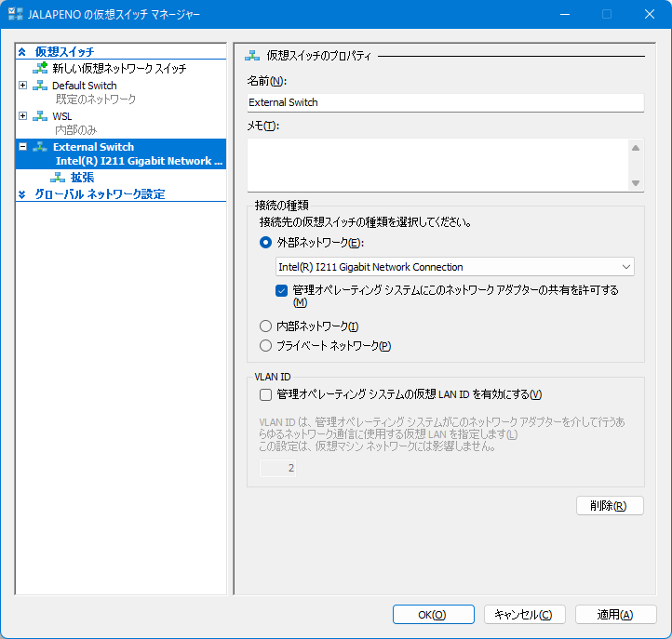Select 拡張 under External Switch
Screen dimensions: 672x639
coord(82,178)
